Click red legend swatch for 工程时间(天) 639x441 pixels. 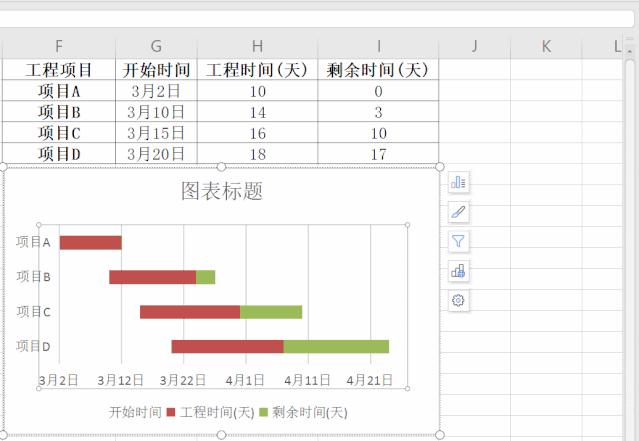pyautogui.click(x=171, y=412)
